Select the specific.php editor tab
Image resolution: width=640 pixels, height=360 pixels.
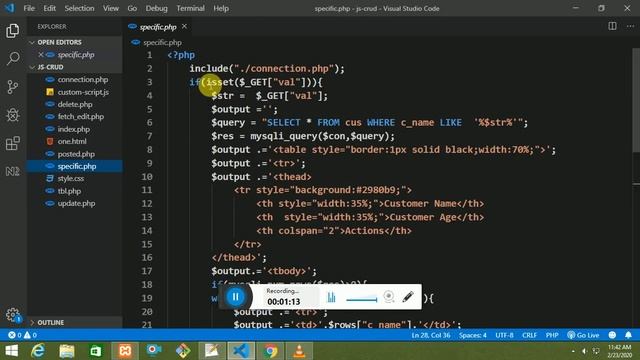coord(158,27)
